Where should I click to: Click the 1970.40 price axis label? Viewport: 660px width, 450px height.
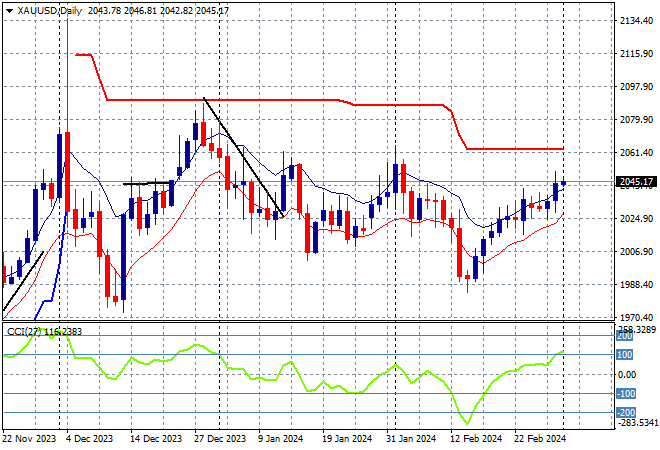click(x=636, y=317)
